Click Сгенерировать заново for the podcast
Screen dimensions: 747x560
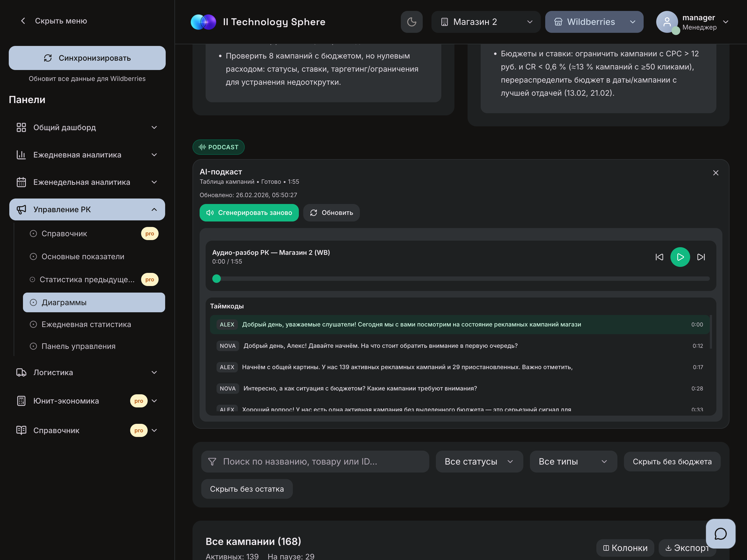249,213
